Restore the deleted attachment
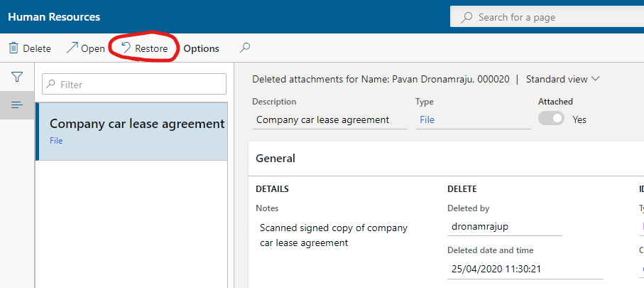The width and height of the screenshot is (644, 288). point(144,48)
